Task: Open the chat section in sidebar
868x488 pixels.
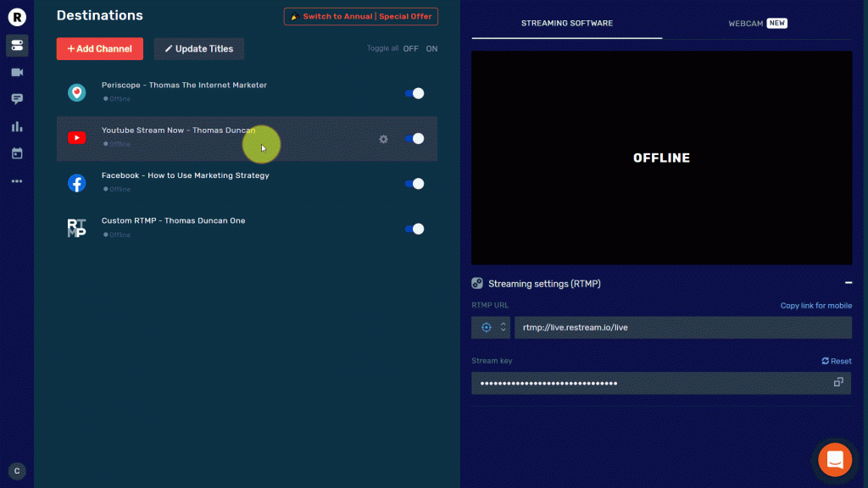Action: coord(17,99)
